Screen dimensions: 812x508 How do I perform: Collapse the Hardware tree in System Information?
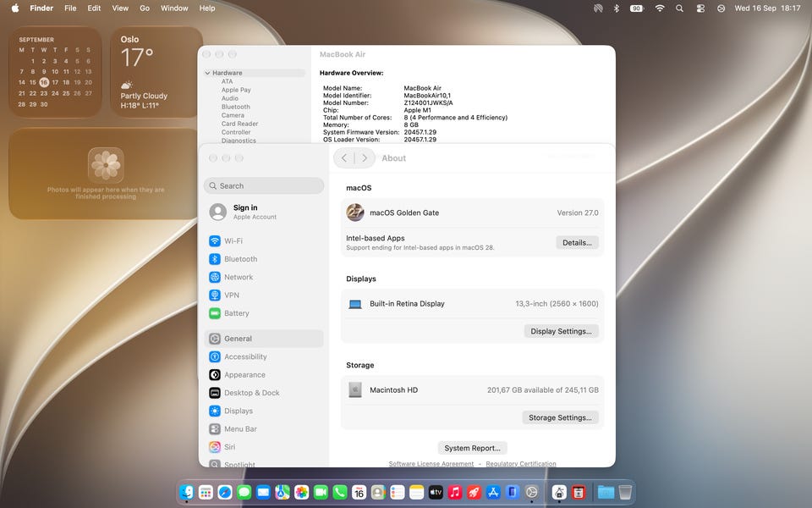point(208,73)
